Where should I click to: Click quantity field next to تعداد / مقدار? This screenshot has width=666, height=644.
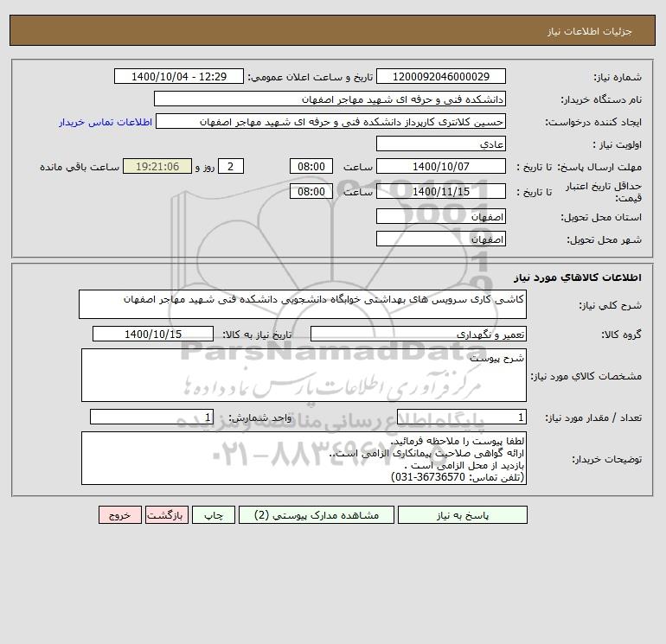[x=462, y=418]
